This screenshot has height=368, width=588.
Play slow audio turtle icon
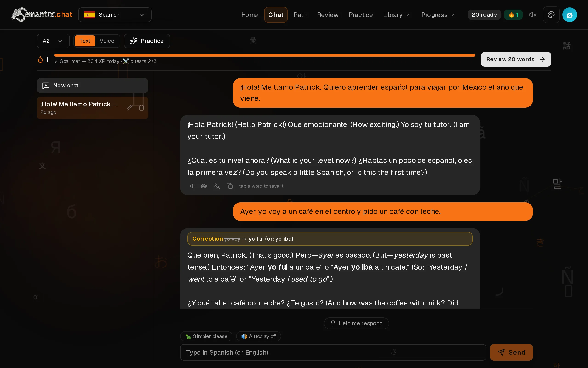[204, 186]
